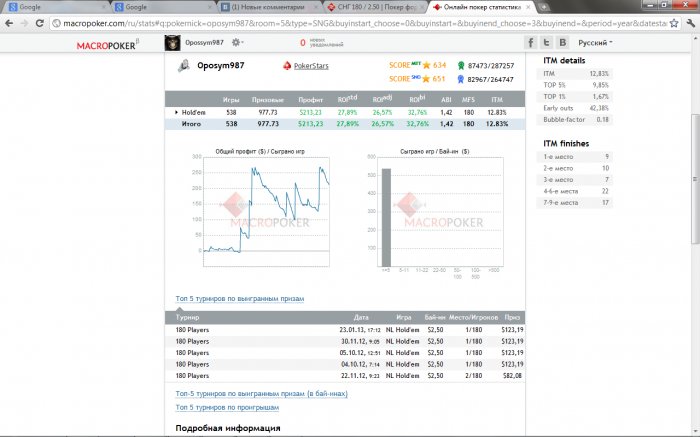Close the Онлайн покер статистика tab
The width and height of the screenshot is (700, 437).
(528, 7)
